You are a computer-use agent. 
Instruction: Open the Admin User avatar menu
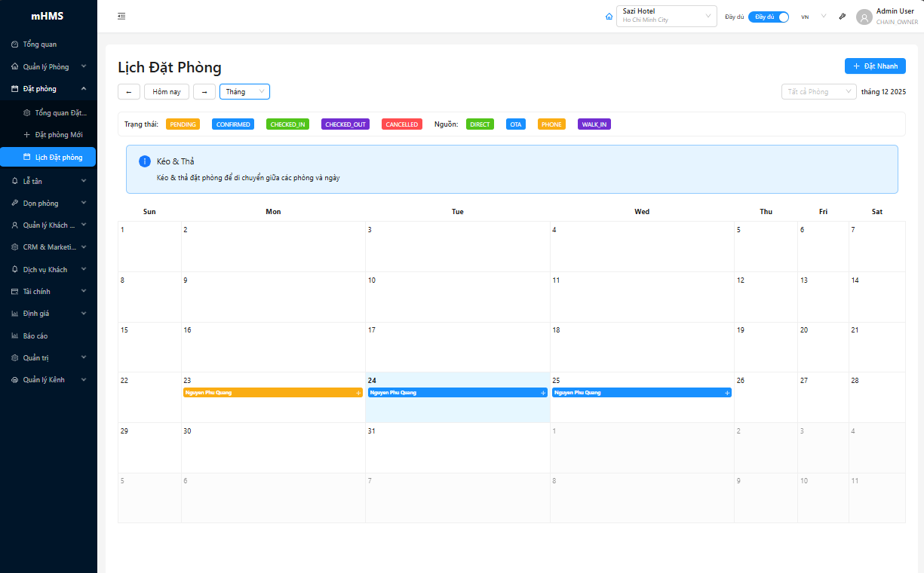click(864, 17)
